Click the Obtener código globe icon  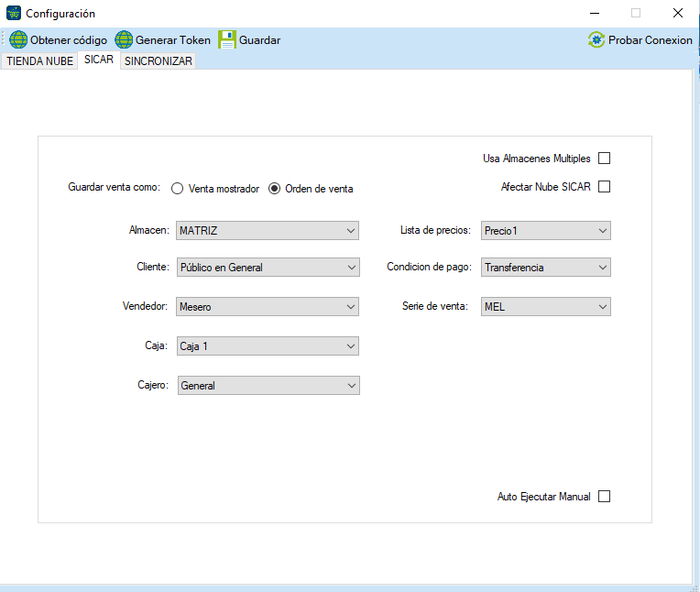click(18, 39)
